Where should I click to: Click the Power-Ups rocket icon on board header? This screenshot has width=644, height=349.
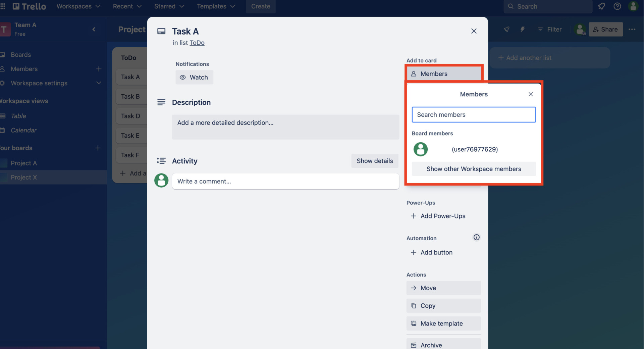506,30
